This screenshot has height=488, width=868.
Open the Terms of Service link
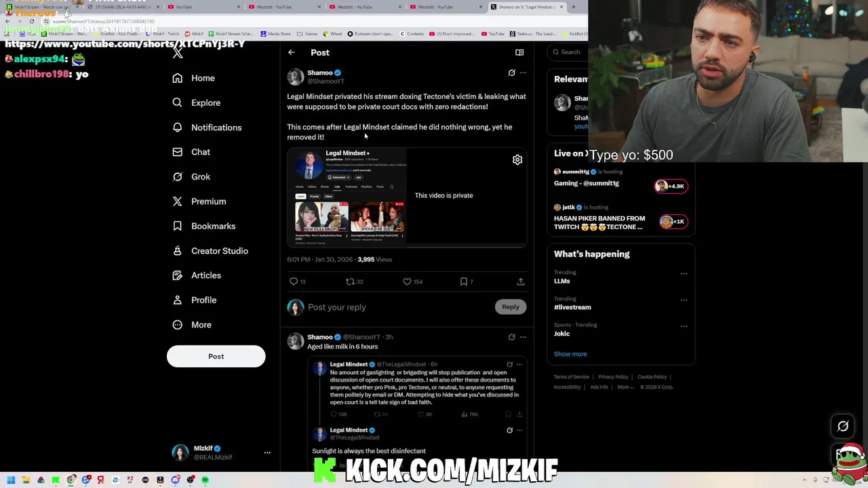pyautogui.click(x=571, y=377)
